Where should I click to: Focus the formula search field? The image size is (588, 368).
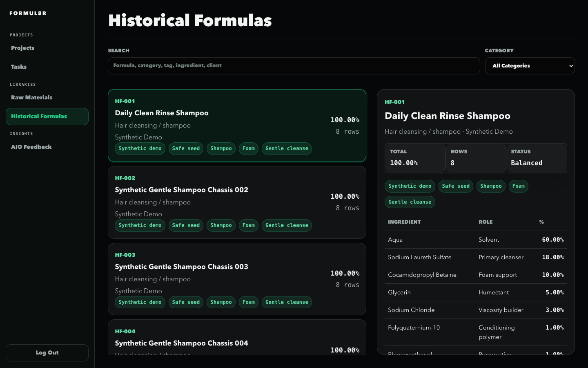coord(294,66)
